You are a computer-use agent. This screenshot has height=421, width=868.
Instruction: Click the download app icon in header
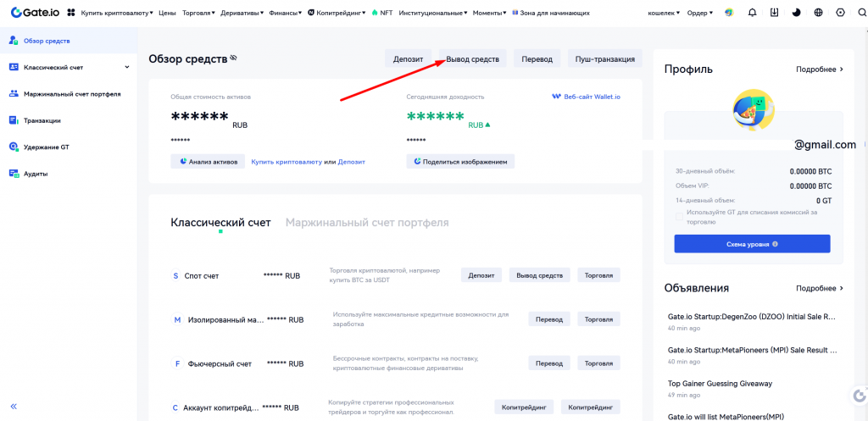point(774,13)
